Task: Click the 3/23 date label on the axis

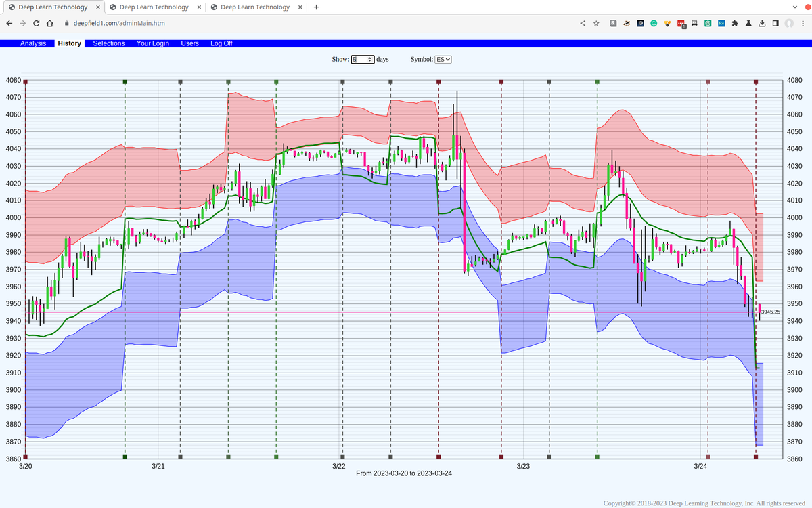Action: tap(523, 466)
